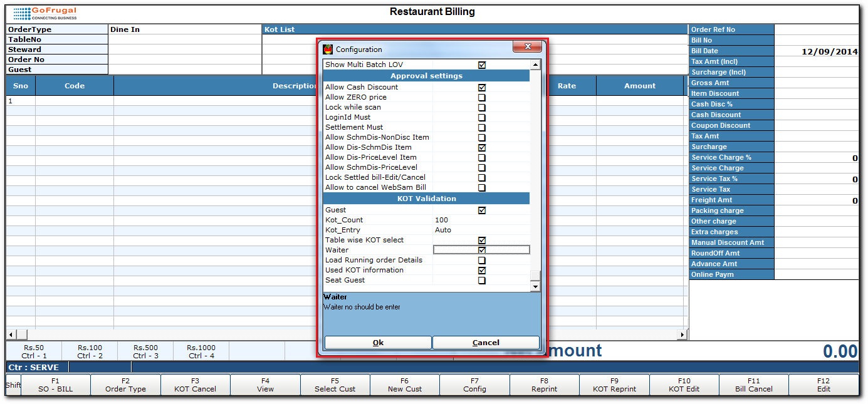Toggle Table wise KOT select checkbox
Screen dimensions: 868x404
481,240
